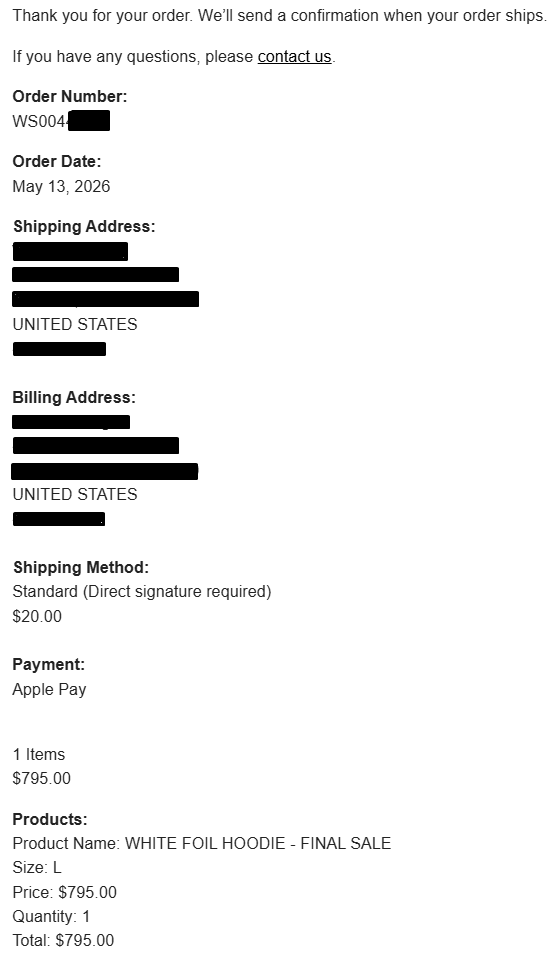Click the Shipping Method heading
The width and height of the screenshot is (559, 956).
(x=81, y=567)
